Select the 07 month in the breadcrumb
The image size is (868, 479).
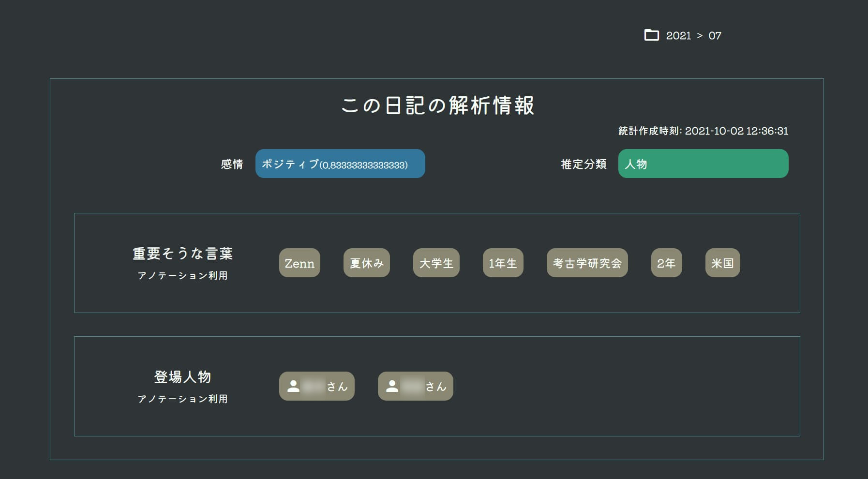click(716, 35)
